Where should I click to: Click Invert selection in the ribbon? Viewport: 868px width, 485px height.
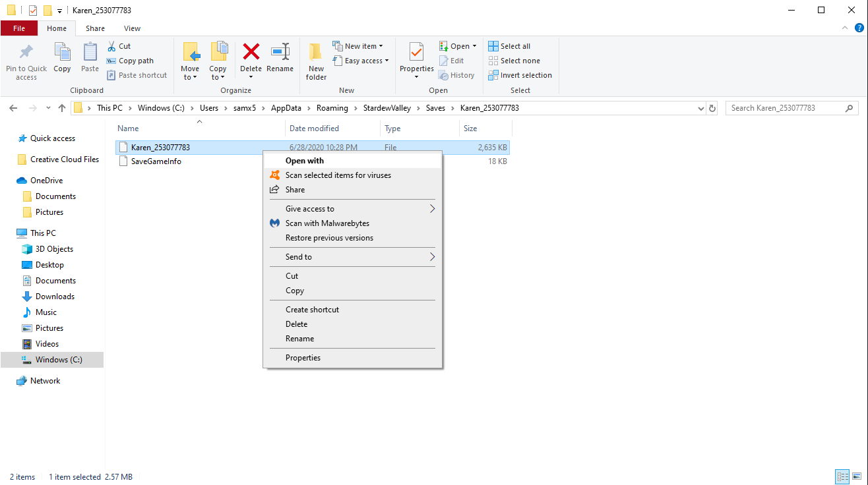coord(520,75)
